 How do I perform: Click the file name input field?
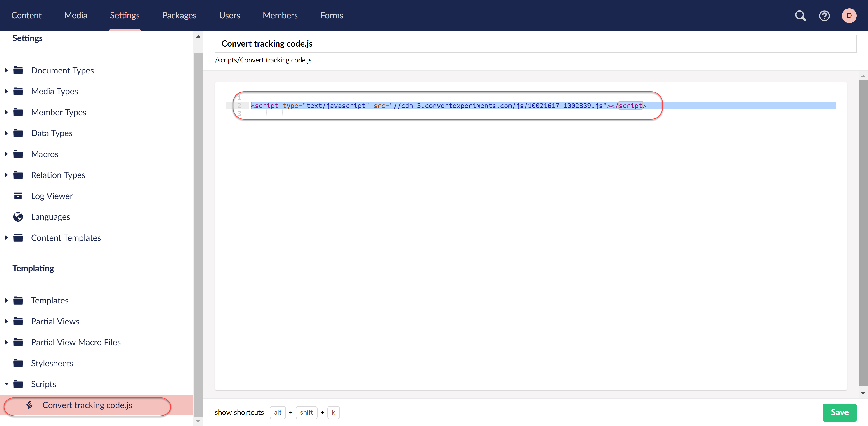click(x=535, y=44)
